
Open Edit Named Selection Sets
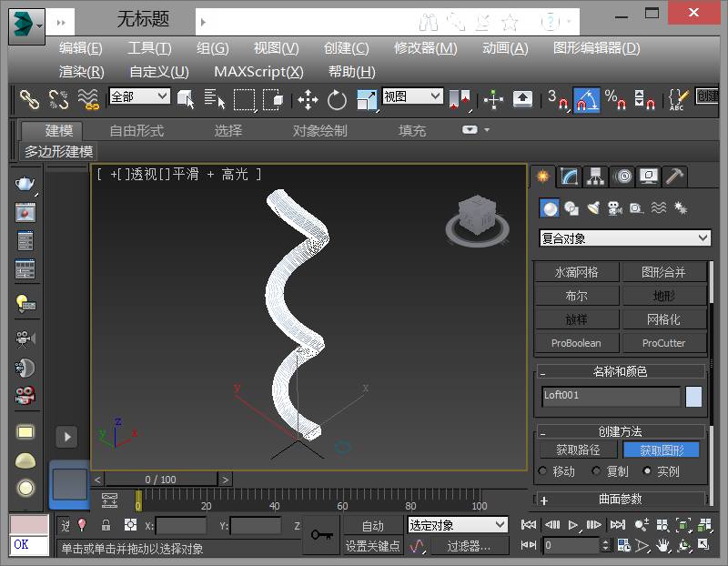click(678, 99)
